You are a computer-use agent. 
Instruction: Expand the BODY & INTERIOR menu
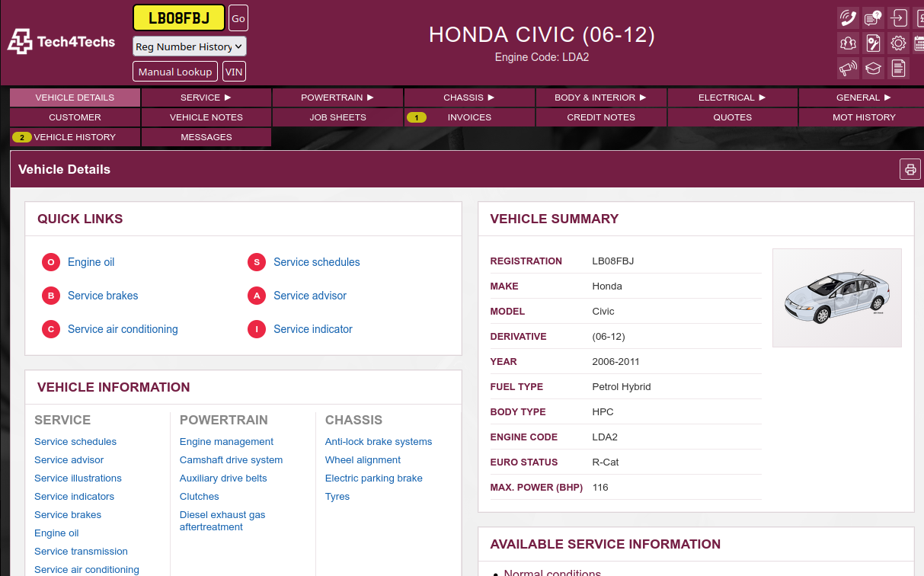point(601,98)
